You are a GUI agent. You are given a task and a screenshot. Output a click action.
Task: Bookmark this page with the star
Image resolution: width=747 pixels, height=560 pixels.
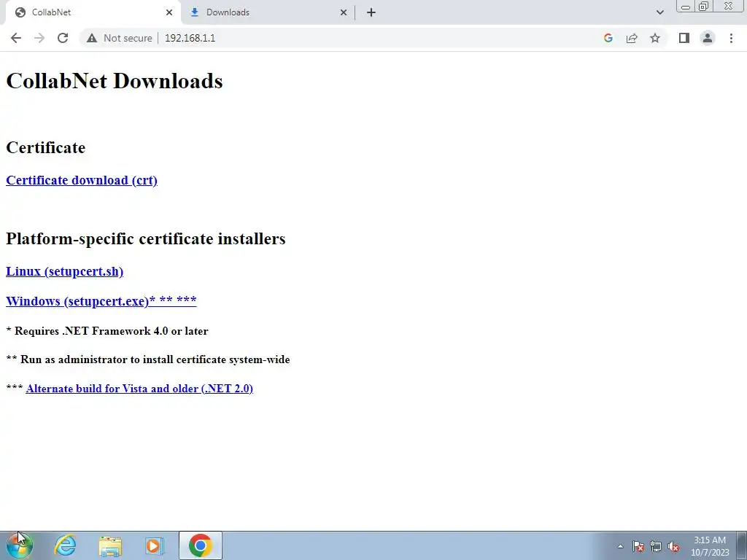655,38
